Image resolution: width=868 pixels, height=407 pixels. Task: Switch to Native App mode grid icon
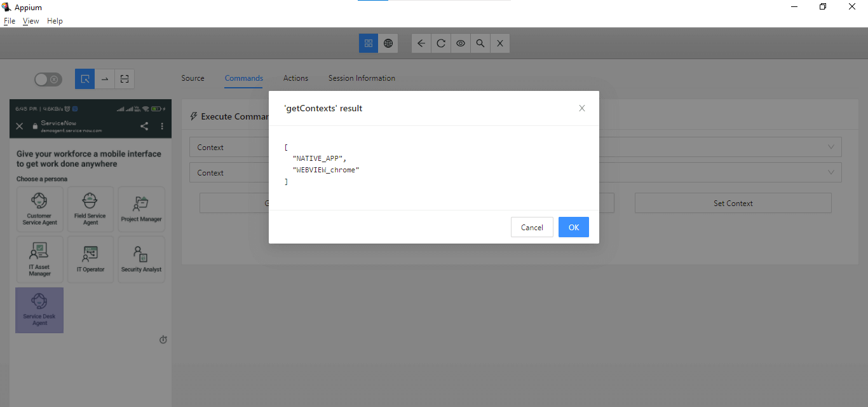[x=369, y=43]
